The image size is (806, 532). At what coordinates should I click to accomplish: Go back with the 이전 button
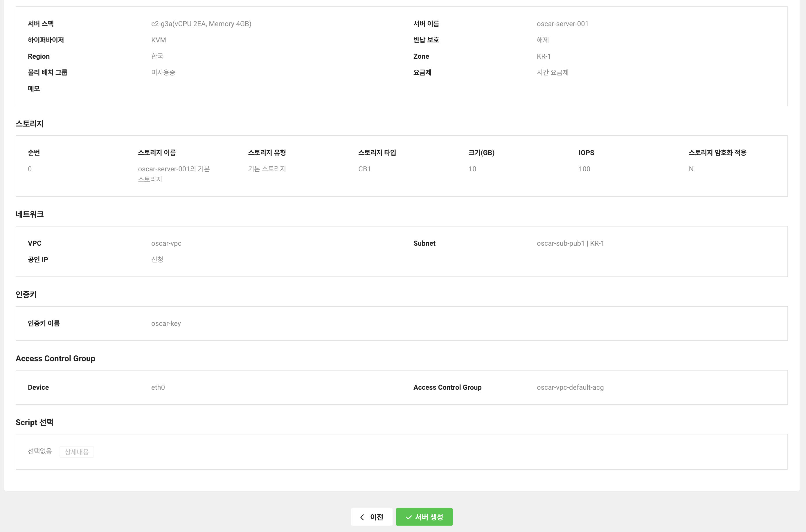(371, 517)
